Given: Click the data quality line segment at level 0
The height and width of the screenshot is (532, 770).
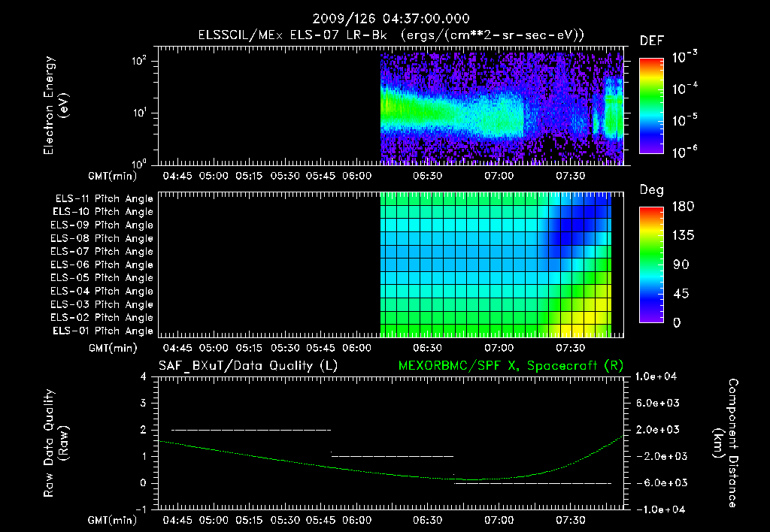Looking at the screenshot, I should (533, 483).
